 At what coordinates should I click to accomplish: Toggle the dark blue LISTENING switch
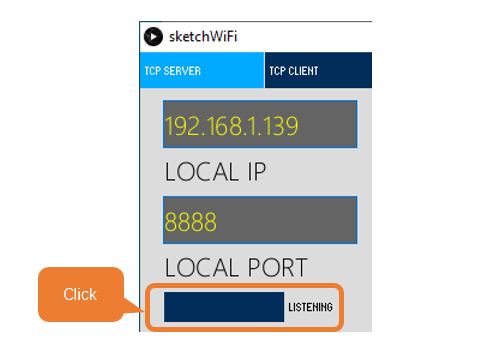(224, 307)
